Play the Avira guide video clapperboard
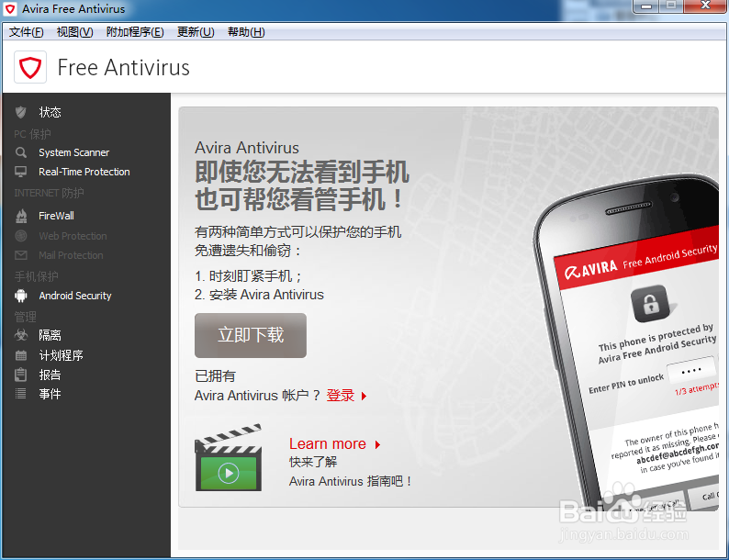Screen dimensions: 729x560 (x=229, y=458)
